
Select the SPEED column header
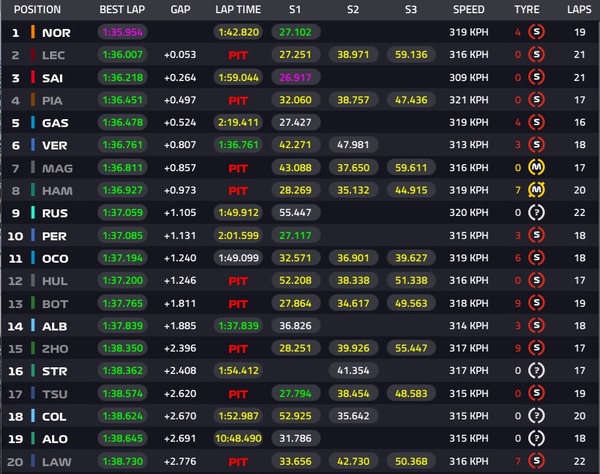(x=469, y=10)
